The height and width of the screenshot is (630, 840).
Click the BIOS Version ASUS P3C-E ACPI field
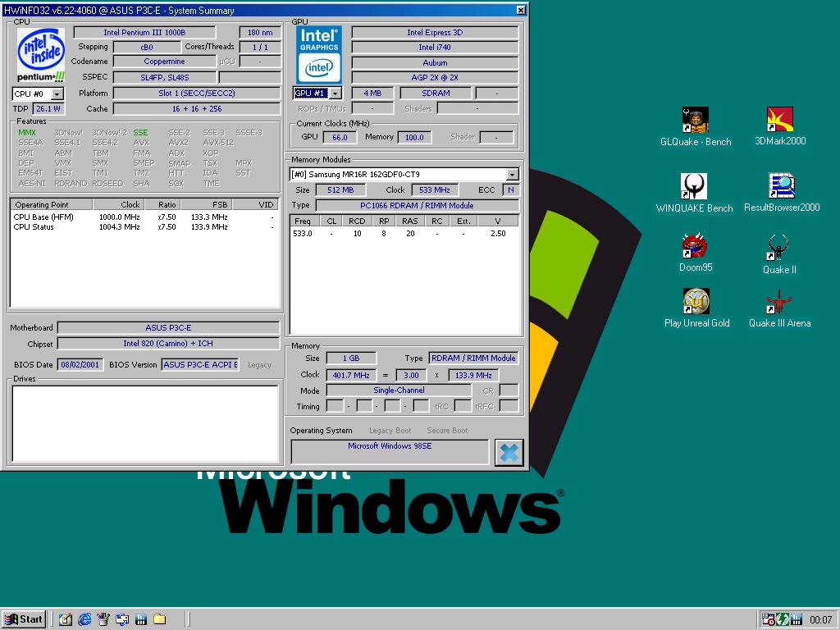click(200, 365)
